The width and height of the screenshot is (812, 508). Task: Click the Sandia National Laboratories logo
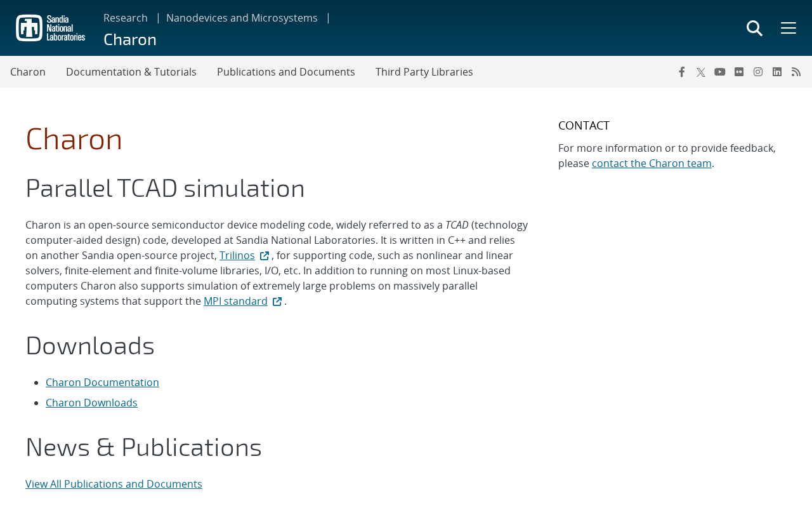click(50, 28)
